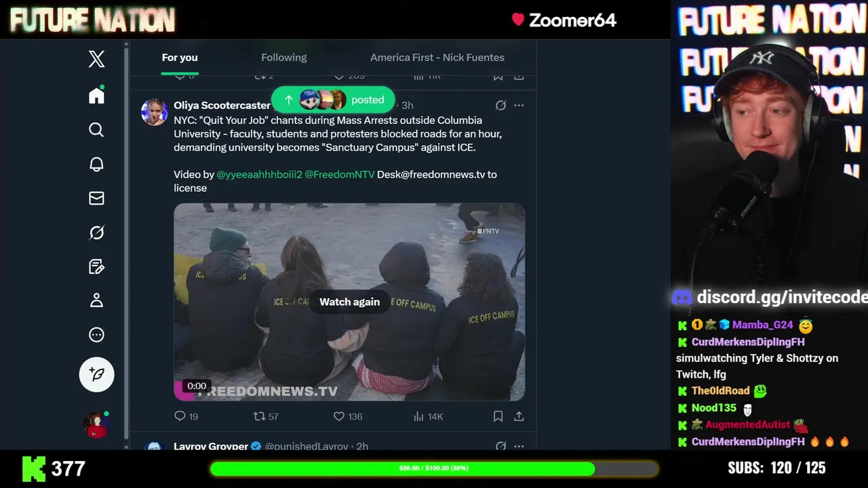The height and width of the screenshot is (488, 868).
Task: Open the @FreedomNTV mention link
Action: [x=340, y=174]
